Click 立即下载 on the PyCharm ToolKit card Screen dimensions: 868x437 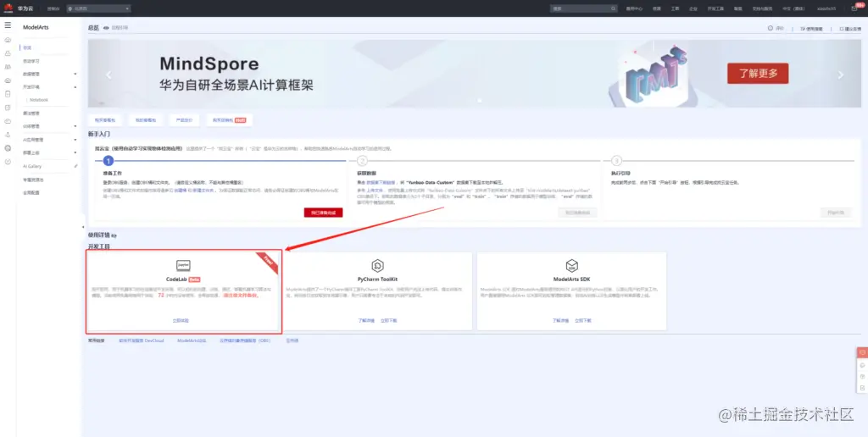click(x=388, y=321)
